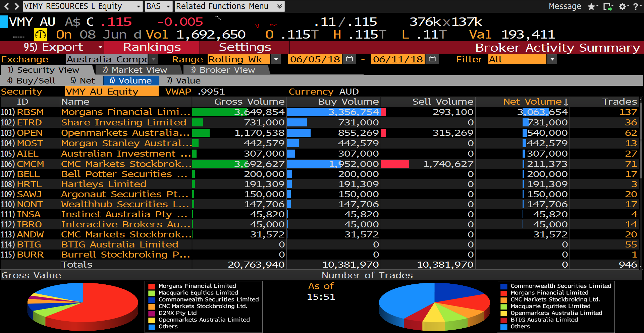The height and width of the screenshot is (333, 644).
Task: Select Burrell Stockbroking P... name
Action: point(126,255)
